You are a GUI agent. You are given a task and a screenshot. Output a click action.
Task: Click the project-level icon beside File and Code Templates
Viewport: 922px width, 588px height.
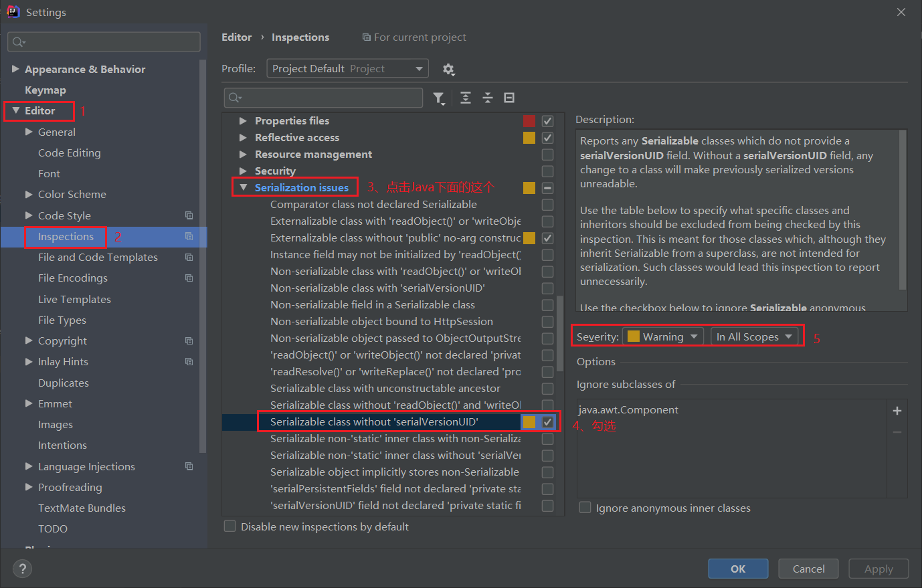click(x=189, y=257)
